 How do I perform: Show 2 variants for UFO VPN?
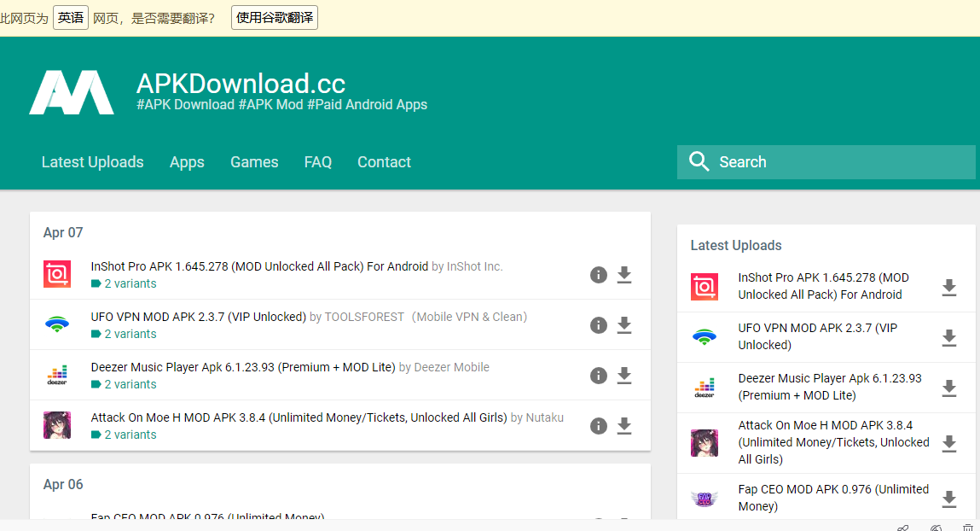click(124, 334)
